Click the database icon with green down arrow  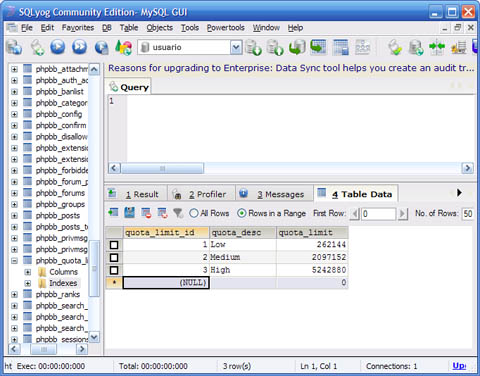pos(253,47)
